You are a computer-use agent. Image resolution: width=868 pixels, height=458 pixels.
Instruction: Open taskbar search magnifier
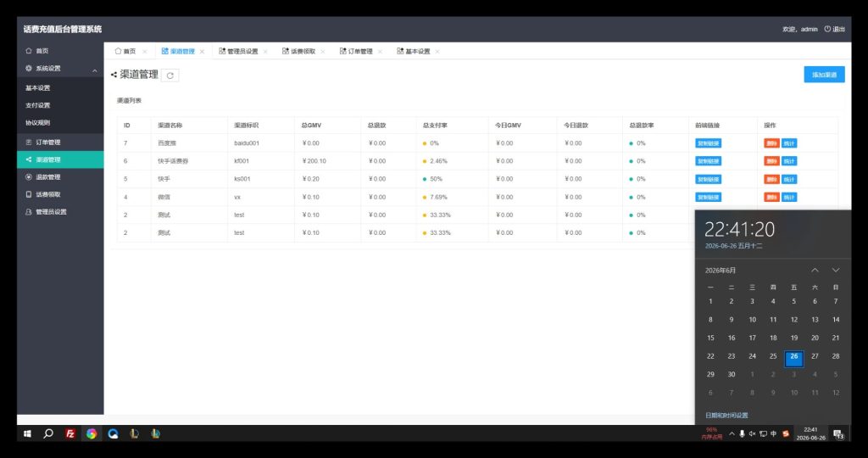click(48, 433)
